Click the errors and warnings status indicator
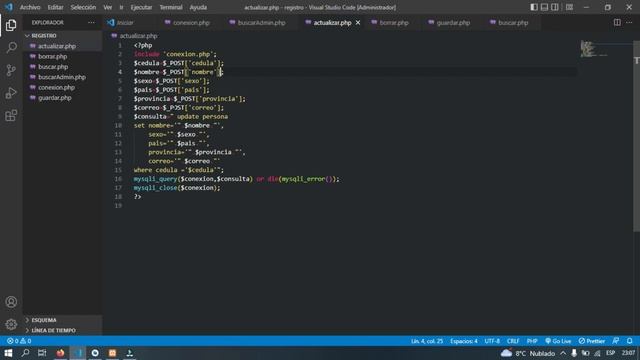640x360 pixels. (x=19, y=341)
